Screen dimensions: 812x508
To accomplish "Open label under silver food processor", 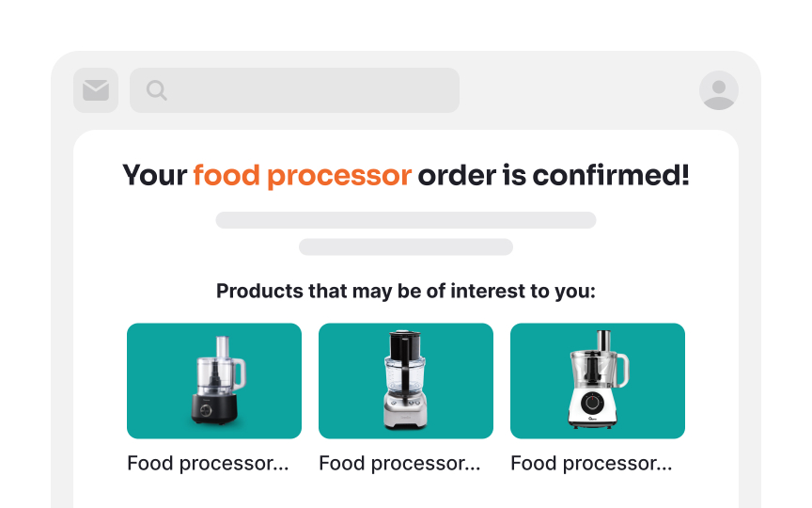I will 399,464.
